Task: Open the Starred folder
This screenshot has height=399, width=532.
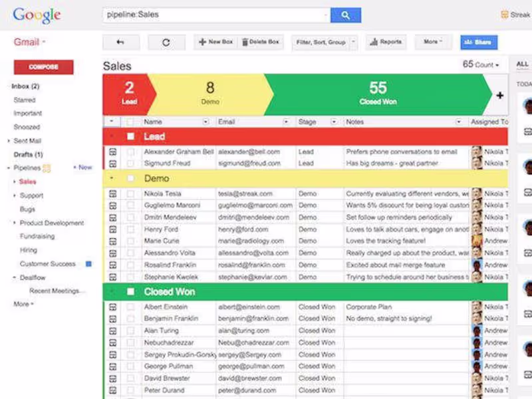Action: 25,100
